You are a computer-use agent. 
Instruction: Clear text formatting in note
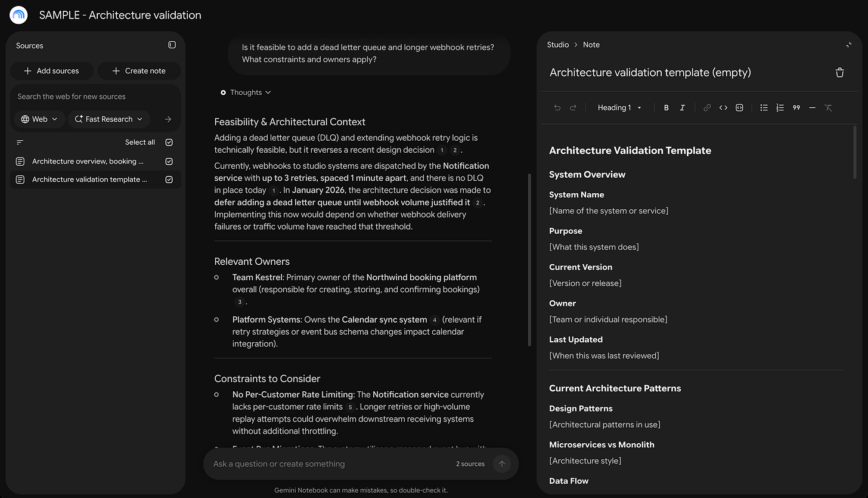pos(828,108)
